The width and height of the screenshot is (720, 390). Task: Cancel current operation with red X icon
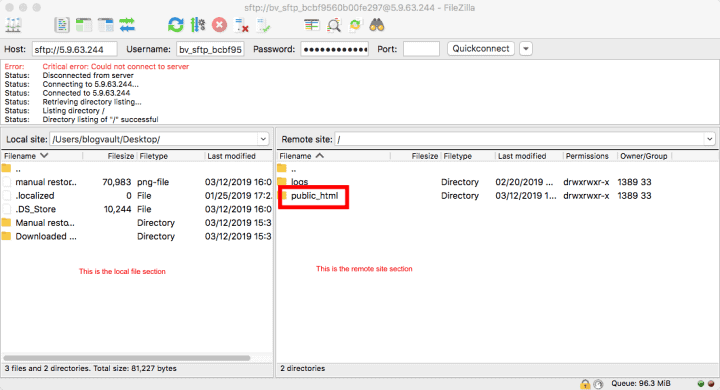(219, 25)
